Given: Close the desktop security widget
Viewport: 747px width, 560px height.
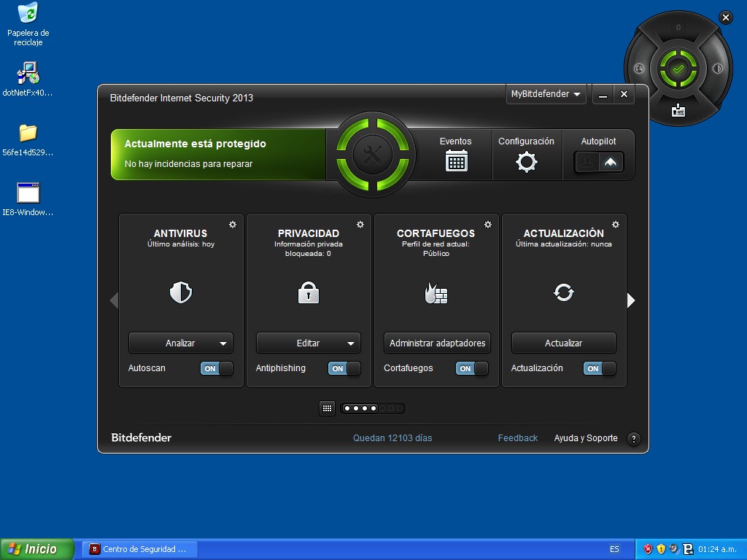Looking at the screenshot, I should coord(726,18).
